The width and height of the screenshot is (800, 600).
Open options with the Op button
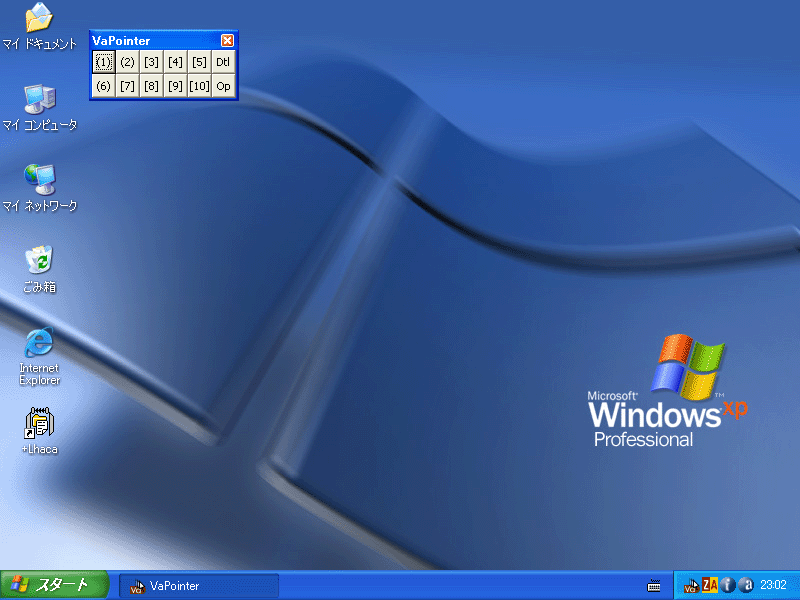pyautogui.click(x=223, y=86)
